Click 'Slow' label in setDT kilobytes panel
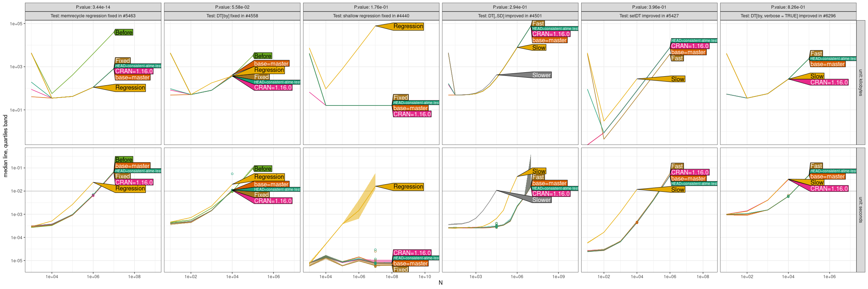The height and width of the screenshot is (289, 868). coord(678,79)
